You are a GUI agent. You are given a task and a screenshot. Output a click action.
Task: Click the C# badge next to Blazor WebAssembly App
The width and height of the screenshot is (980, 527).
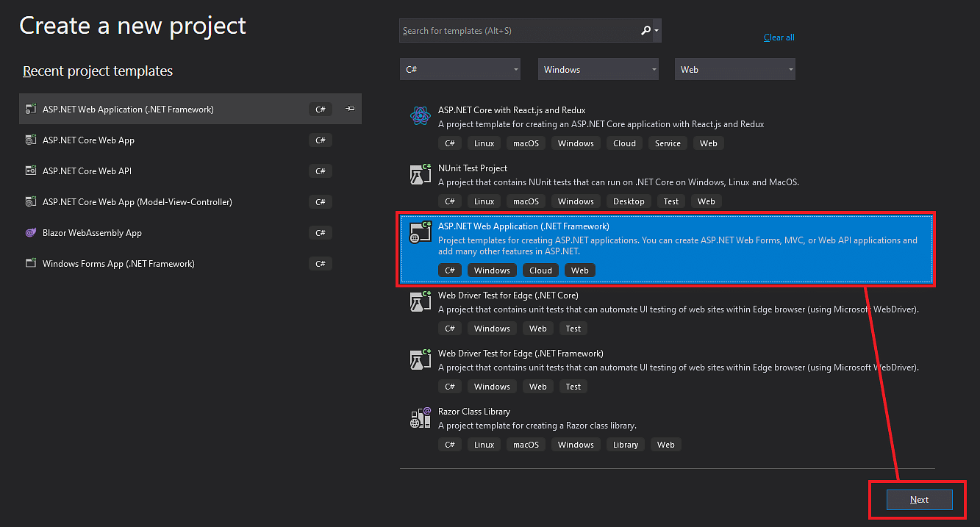(321, 233)
